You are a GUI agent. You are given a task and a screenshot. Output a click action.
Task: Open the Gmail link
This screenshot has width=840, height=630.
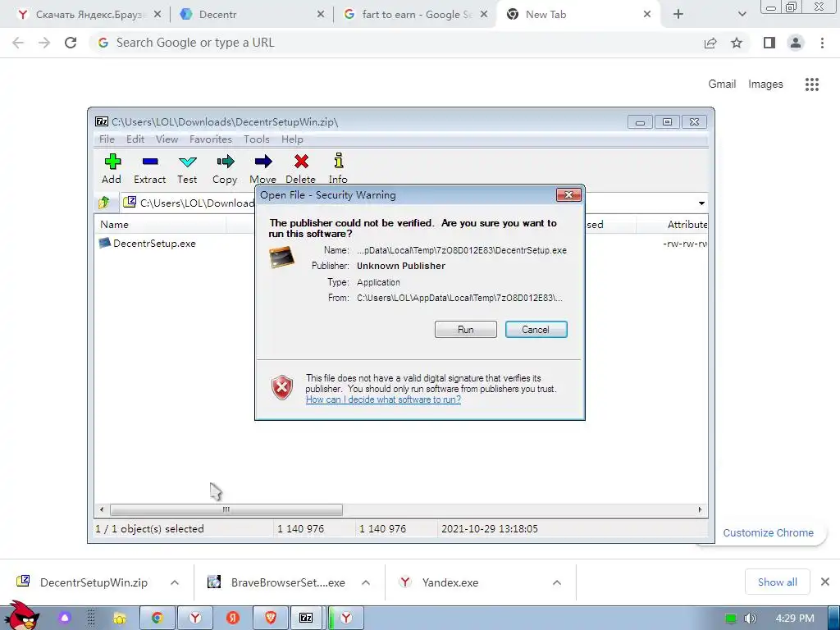point(722,84)
